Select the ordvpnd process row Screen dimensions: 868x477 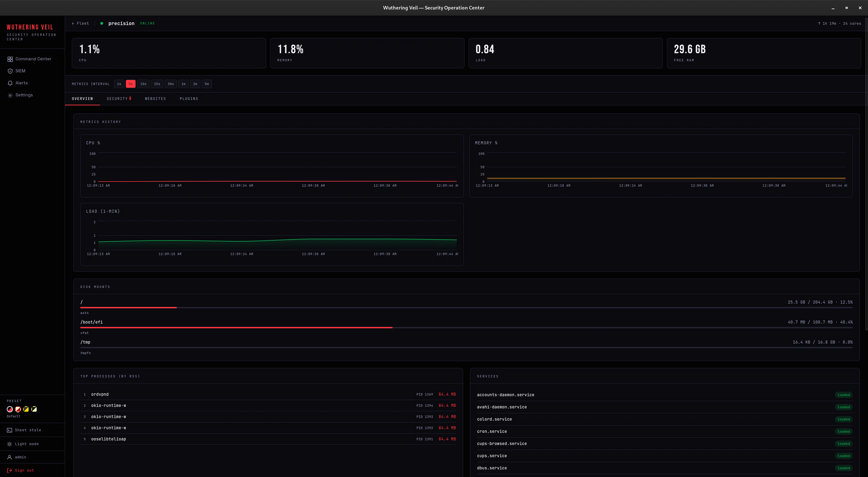click(x=268, y=394)
